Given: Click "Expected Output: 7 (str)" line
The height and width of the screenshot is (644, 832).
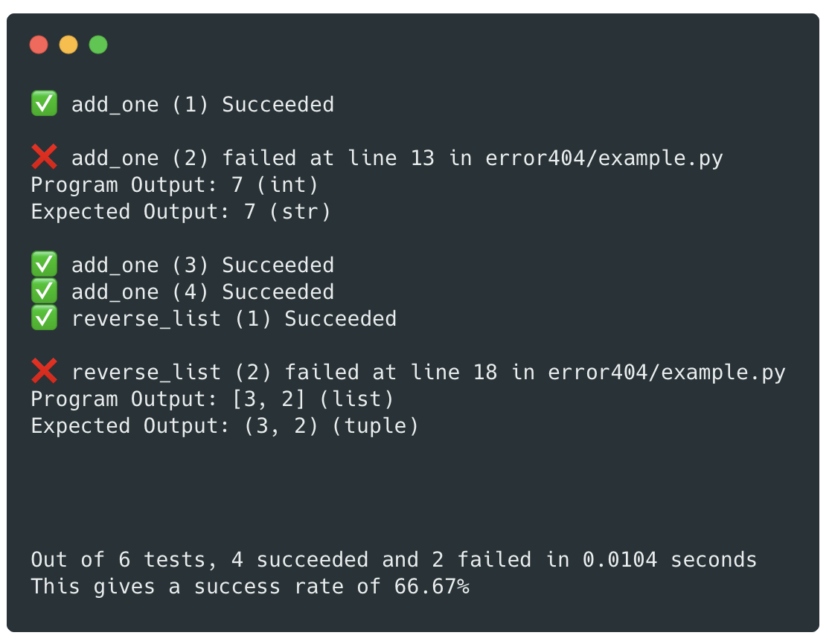Looking at the screenshot, I should [x=181, y=212].
